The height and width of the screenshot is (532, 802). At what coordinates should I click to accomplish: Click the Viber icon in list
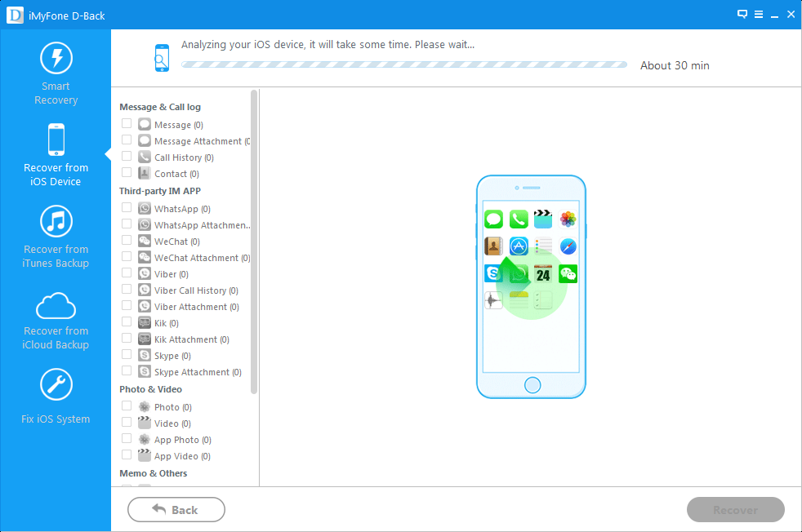145,274
